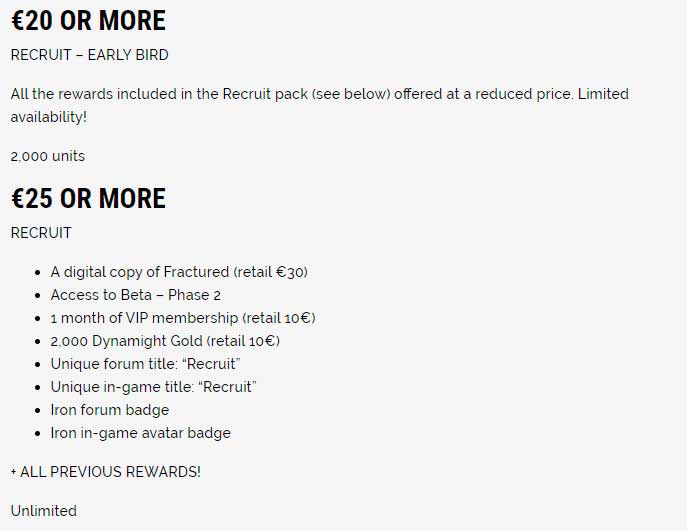The height and width of the screenshot is (531, 687).
Task: Click the "Unique in-game title" list item
Action: [x=153, y=387]
